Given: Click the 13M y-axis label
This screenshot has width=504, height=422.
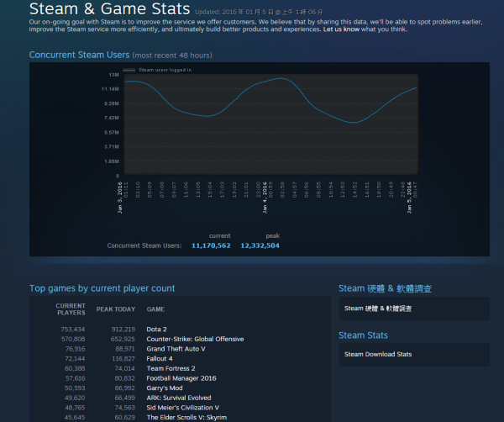Looking at the screenshot, I should (x=114, y=75).
